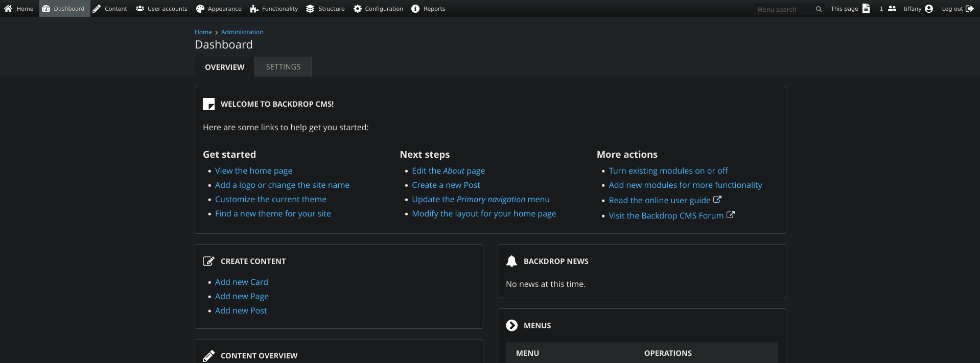Click the 'No news at this time.' text
Viewport: 980px width, 363px height.
click(546, 284)
